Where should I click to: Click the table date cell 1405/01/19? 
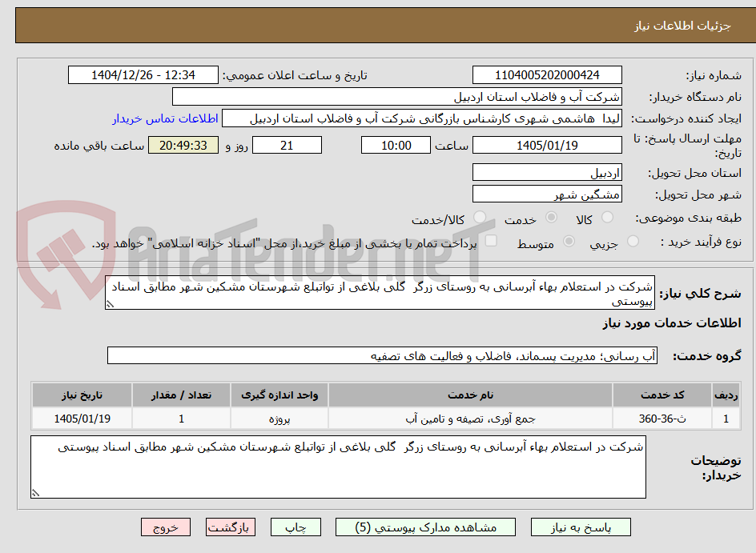point(82,419)
